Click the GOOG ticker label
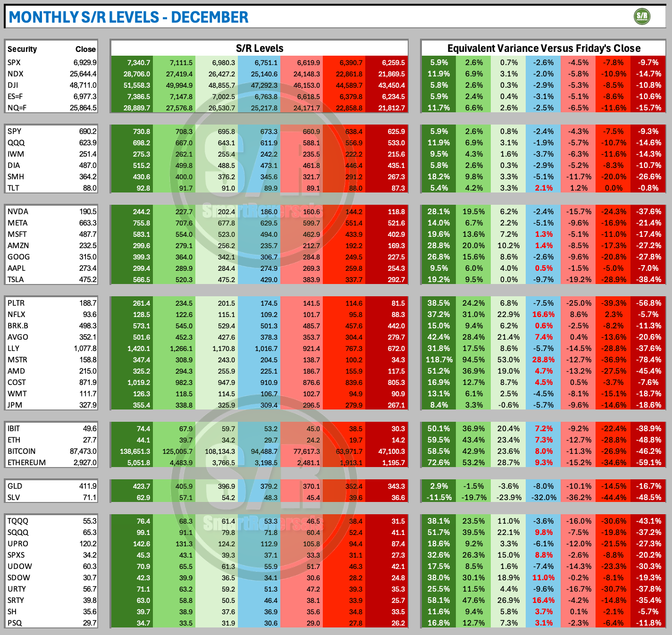 [x=18, y=257]
